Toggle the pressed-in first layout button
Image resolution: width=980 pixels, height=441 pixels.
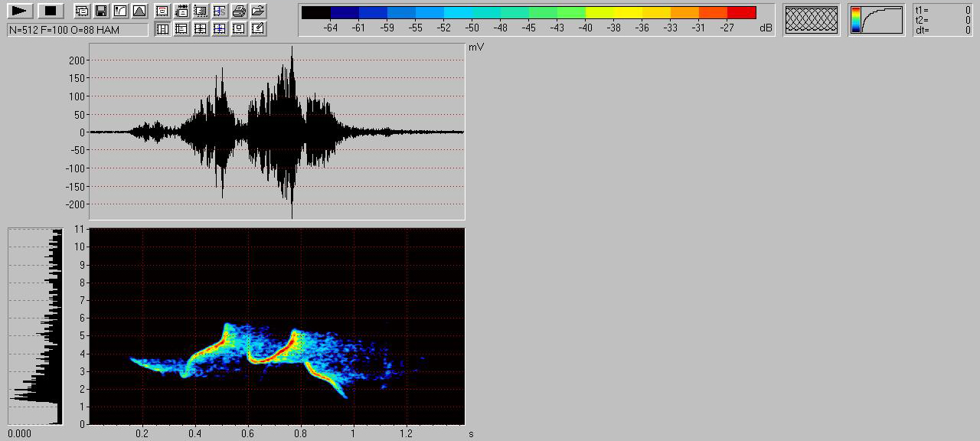[x=162, y=29]
